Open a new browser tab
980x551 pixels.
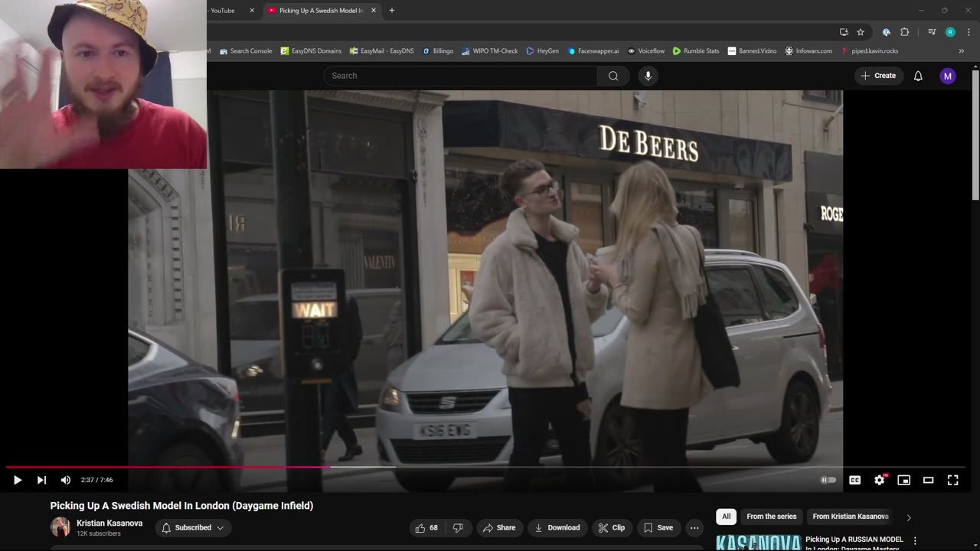pos(391,11)
